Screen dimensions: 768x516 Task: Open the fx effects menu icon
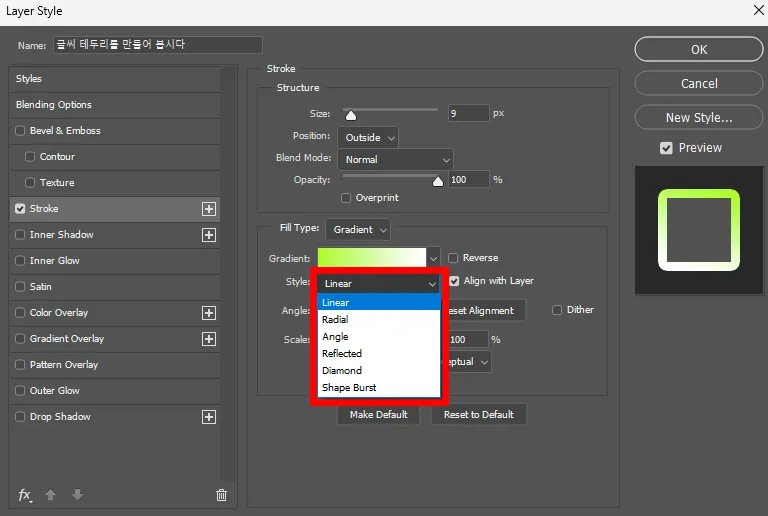tap(24, 495)
